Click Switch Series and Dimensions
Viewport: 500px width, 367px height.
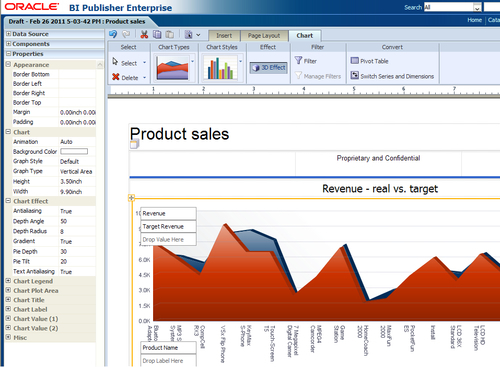click(392, 76)
